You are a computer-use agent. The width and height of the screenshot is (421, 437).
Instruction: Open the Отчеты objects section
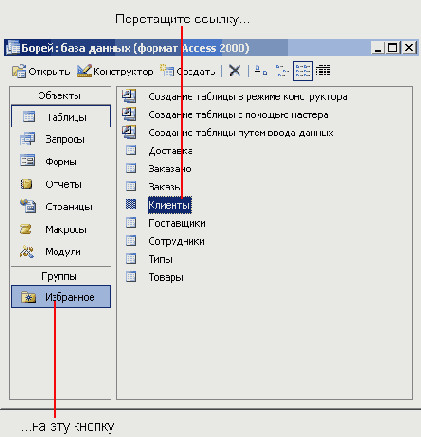pyautogui.click(x=61, y=184)
